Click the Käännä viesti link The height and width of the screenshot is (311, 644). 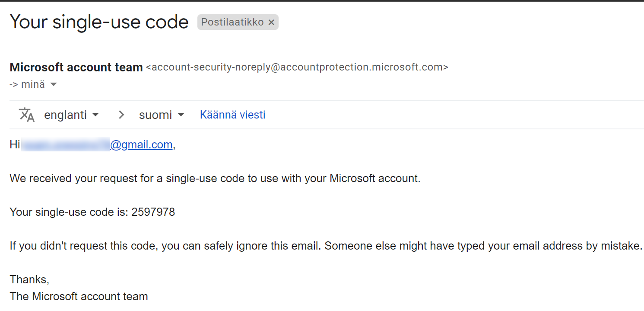pos(232,115)
